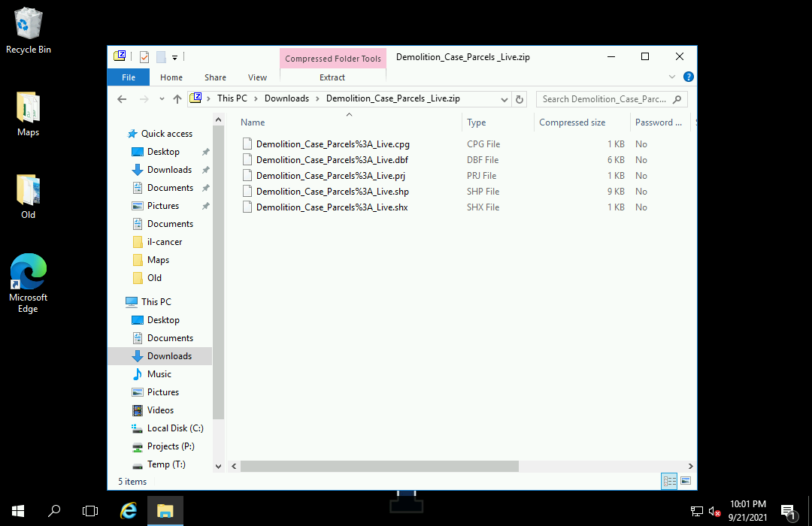The width and height of the screenshot is (812, 526).
Task: Click the Properties icon in quick access toolbar
Action: point(144,57)
